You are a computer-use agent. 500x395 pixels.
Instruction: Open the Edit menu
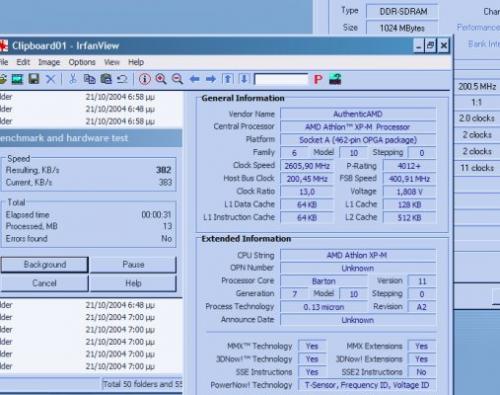pos(23,62)
